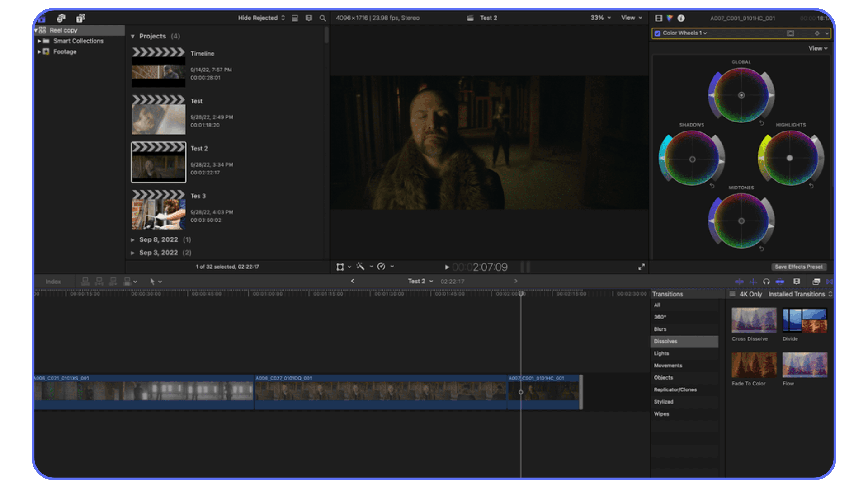Reset the Midtones color wheel
The height and width of the screenshot is (488, 868).
click(762, 249)
